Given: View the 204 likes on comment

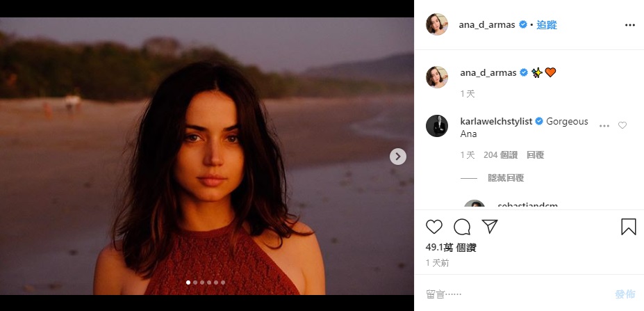Looking at the screenshot, I should pos(500,155).
